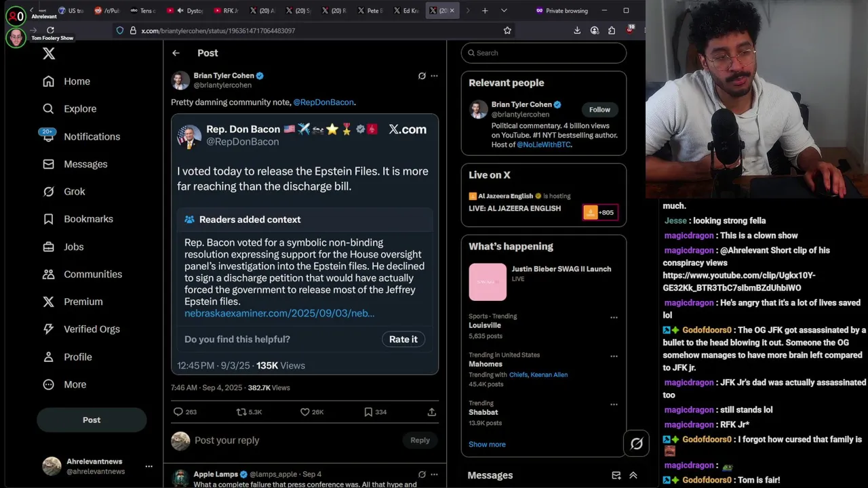868x488 pixels.
Task: Open Explore in the sidebar
Action: (x=69, y=108)
